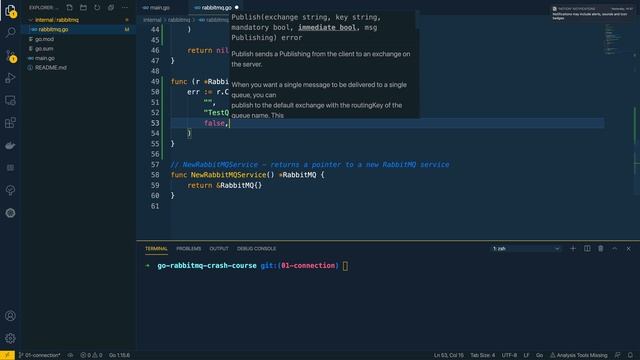Click line number 58 in the gutter
This screenshot has height=360, width=640.
click(x=155, y=175)
